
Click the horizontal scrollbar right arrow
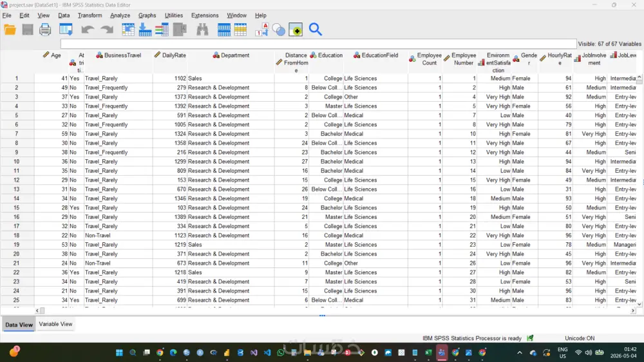pos(633,310)
